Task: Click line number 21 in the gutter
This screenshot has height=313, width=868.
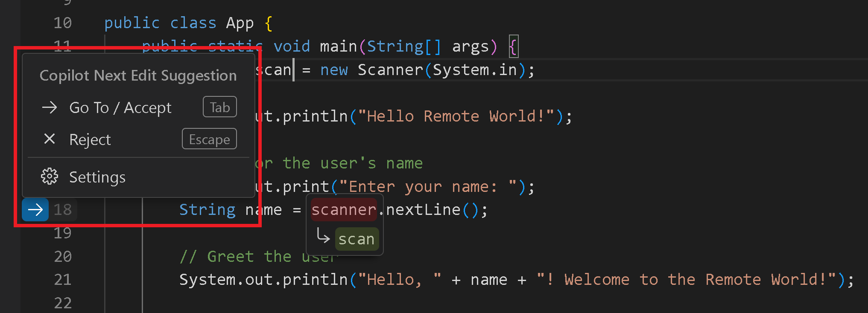Action: pos(62,280)
